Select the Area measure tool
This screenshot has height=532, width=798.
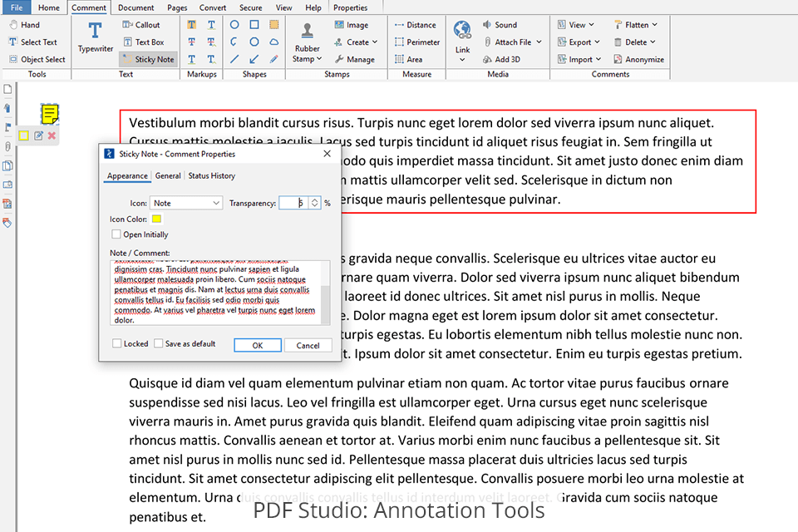408,59
